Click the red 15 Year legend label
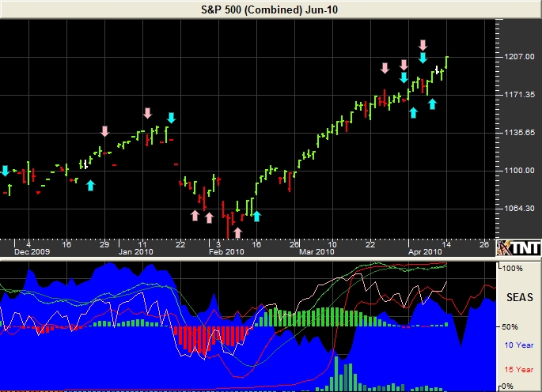The height and width of the screenshot is (392, 542). pyautogui.click(x=518, y=370)
